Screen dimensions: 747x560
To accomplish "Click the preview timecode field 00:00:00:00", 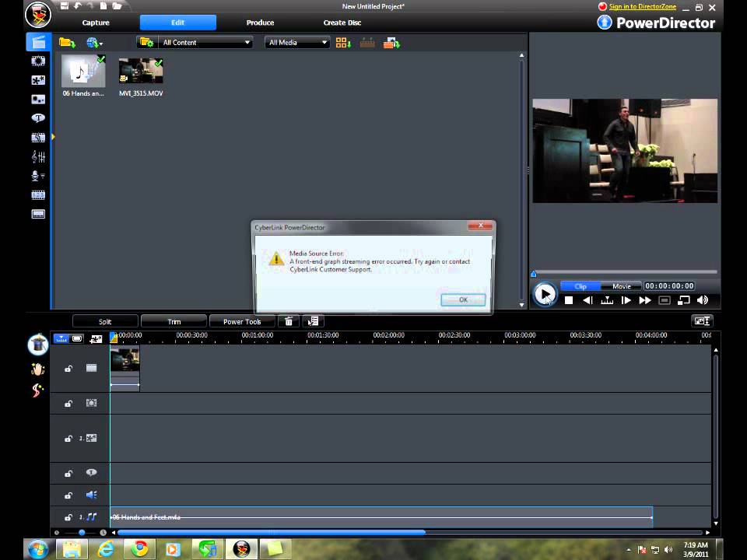I will coord(669,285).
